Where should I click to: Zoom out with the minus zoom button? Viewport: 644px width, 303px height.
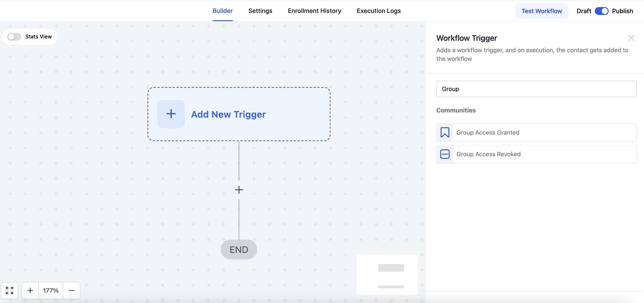tap(71, 290)
